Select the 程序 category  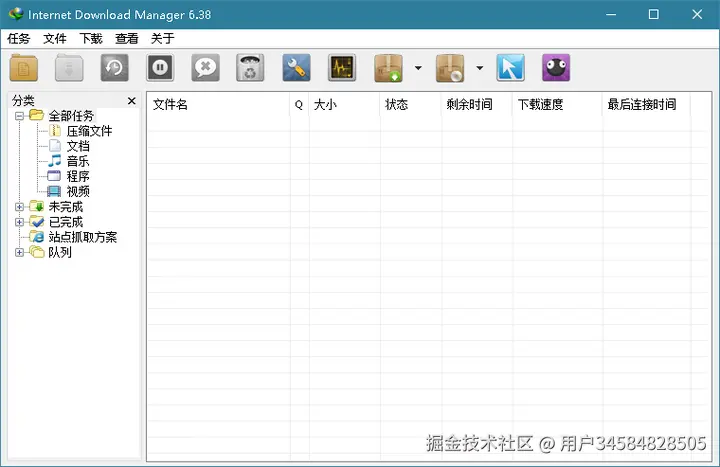click(x=78, y=176)
